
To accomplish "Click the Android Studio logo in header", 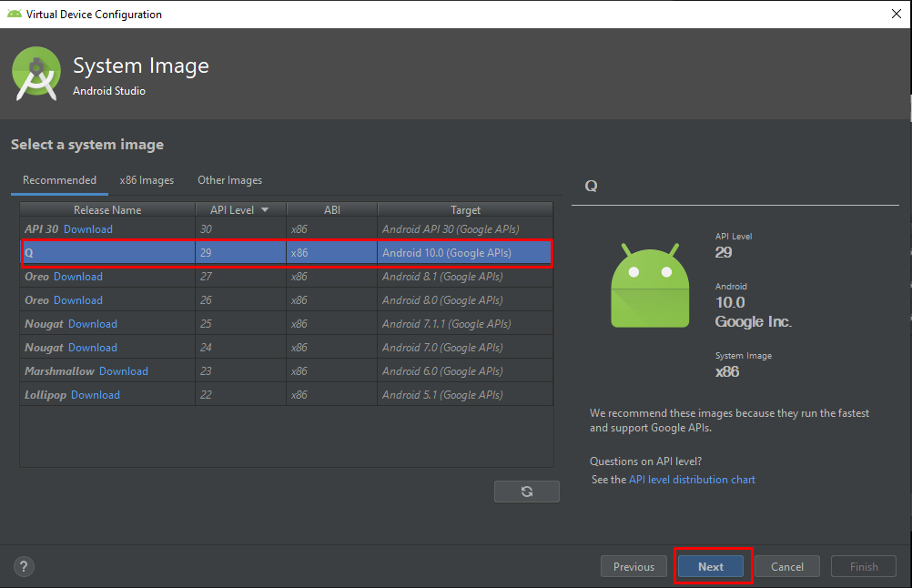I will [36, 74].
